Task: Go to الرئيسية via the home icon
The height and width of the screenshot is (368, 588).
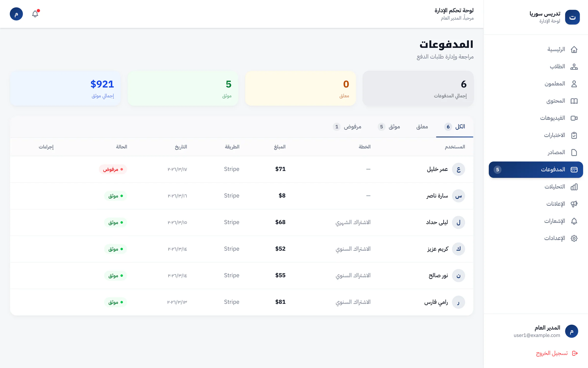Action: pos(574,50)
